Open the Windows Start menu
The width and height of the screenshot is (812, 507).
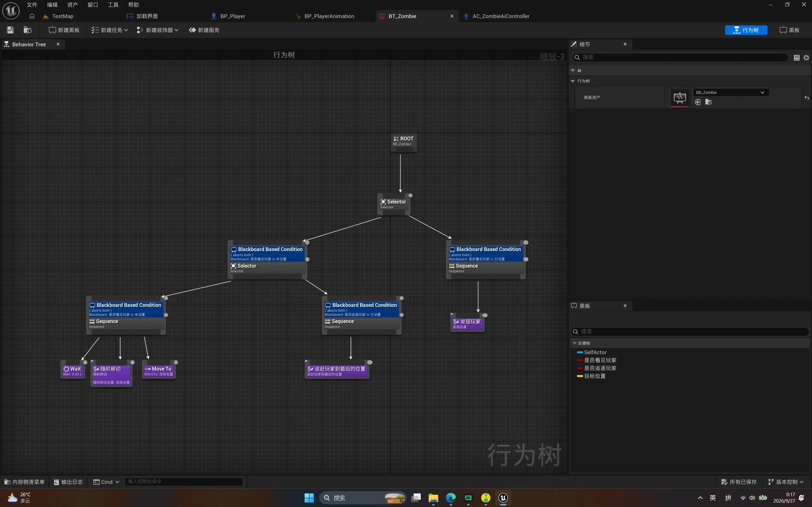309,498
